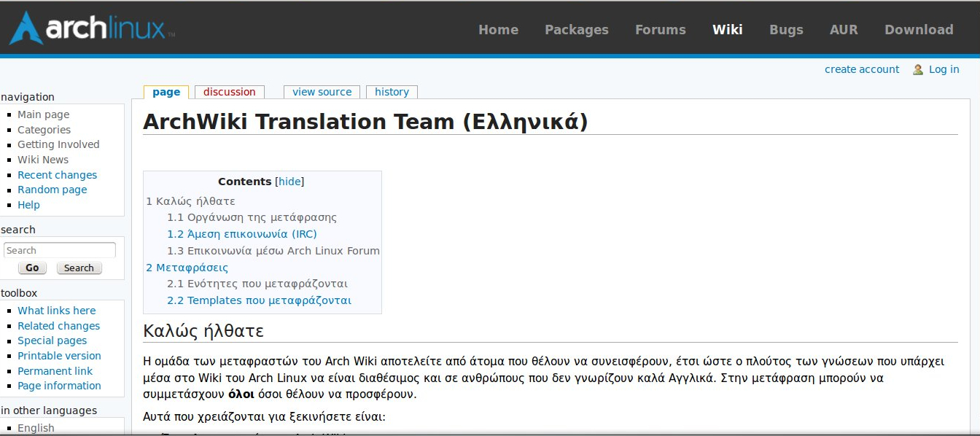Screen dimensions: 980x436
Task: Open Categories in sidebar navigation
Action: click(x=44, y=130)
